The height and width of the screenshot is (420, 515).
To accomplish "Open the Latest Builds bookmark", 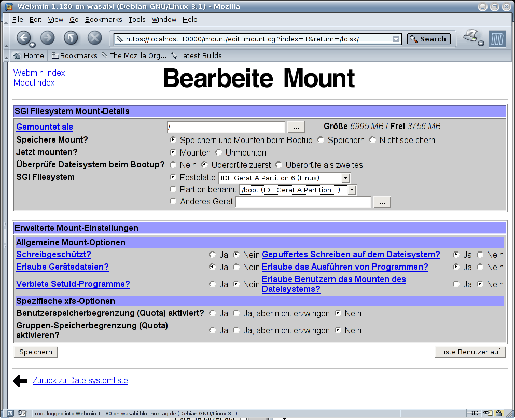I will pyautogui.click(x=197, y=56).
